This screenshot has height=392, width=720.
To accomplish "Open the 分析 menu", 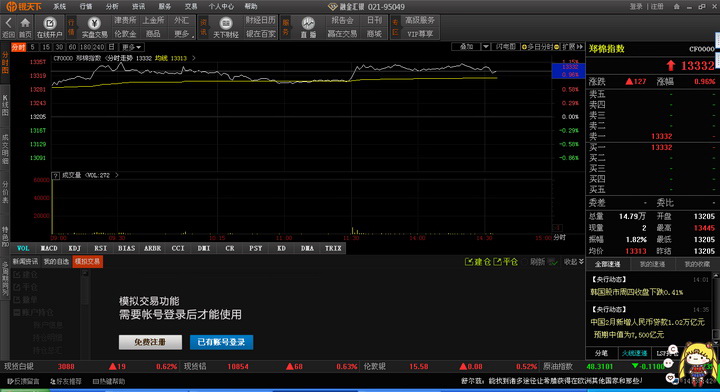I will click(112, 6).
